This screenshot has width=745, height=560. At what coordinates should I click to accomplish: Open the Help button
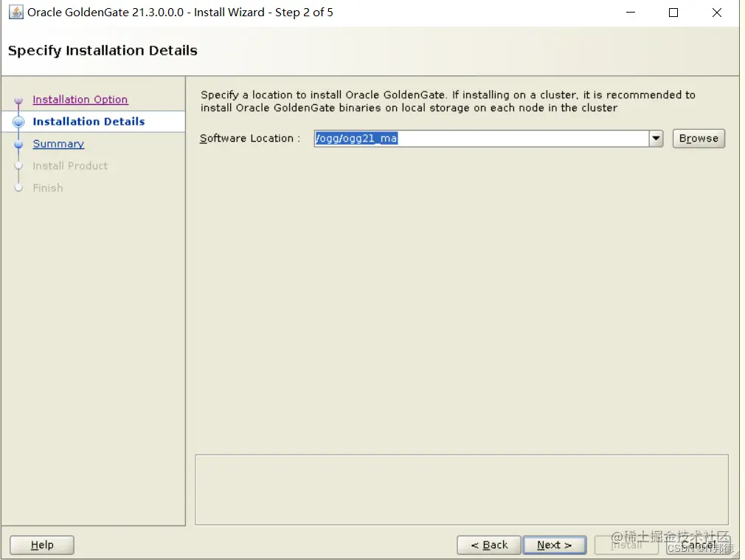(42, 545)
